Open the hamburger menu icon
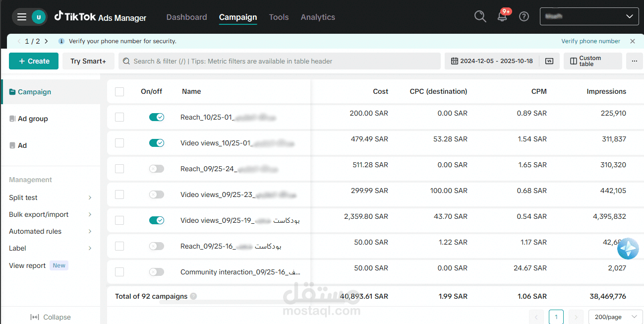644x324 pixels. click(x=22, y=17)
